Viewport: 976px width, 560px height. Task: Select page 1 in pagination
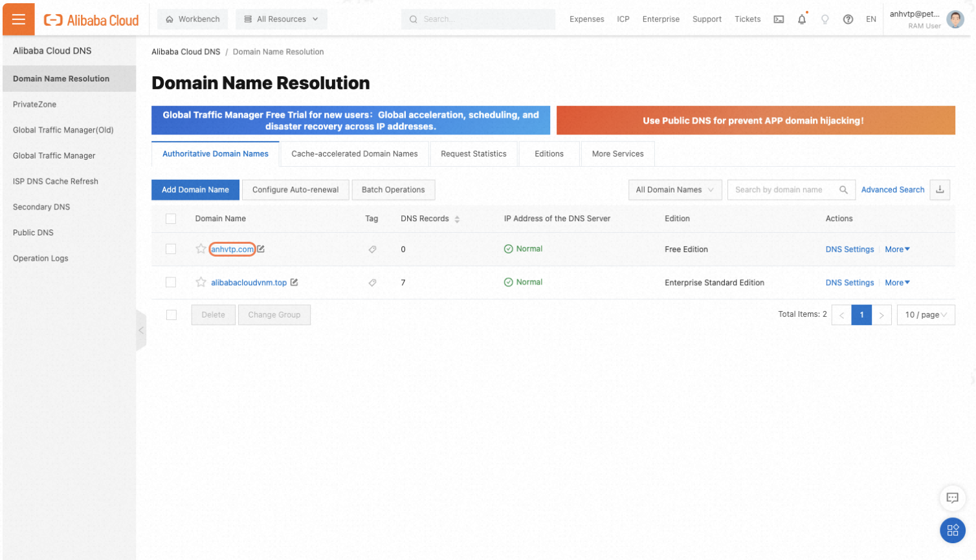coord(861,315)
